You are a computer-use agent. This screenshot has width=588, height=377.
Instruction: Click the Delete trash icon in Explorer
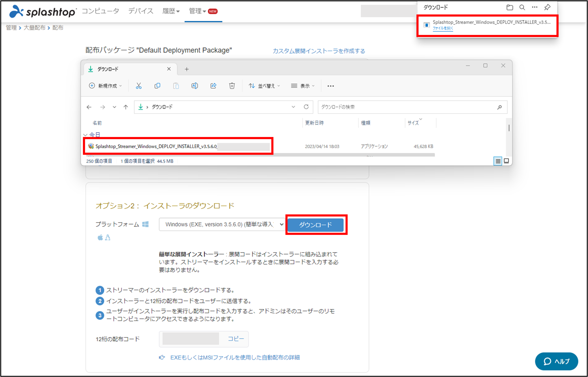(x=232, y=86)
